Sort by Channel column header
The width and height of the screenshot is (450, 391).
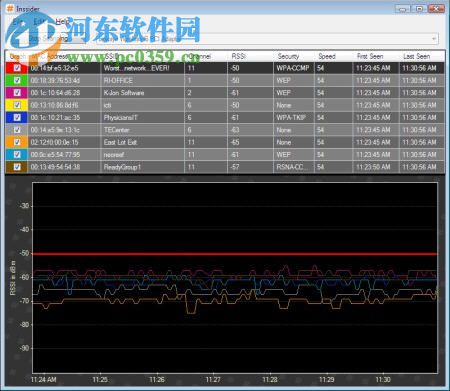tap(206, 56)
